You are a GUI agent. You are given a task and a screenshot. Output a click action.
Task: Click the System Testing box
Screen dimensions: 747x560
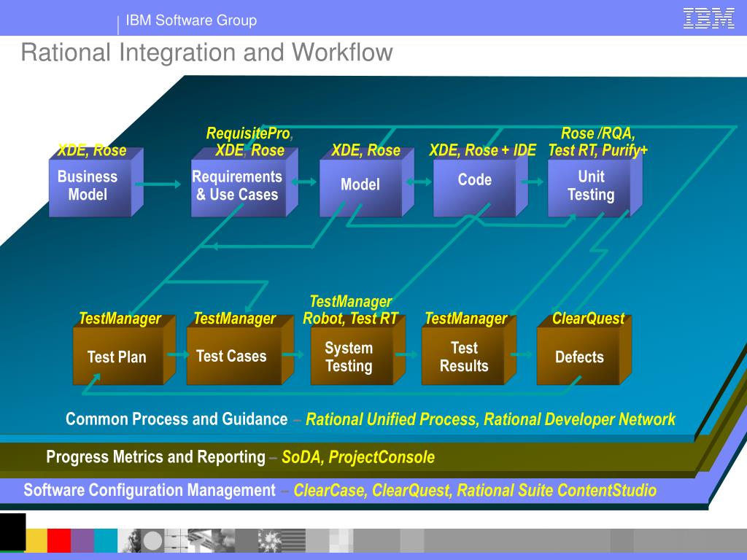[x=357, y=350]
